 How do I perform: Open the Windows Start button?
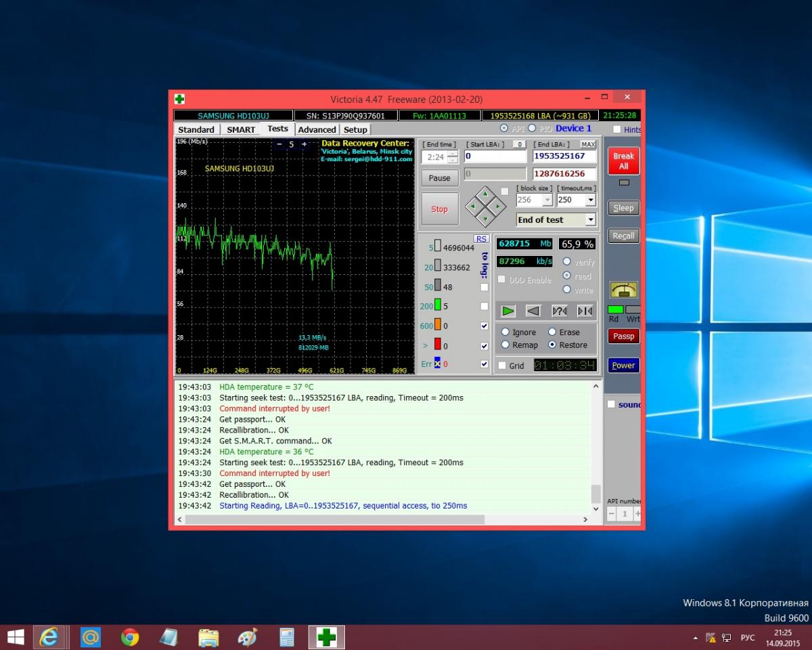[x=15, y=637]
